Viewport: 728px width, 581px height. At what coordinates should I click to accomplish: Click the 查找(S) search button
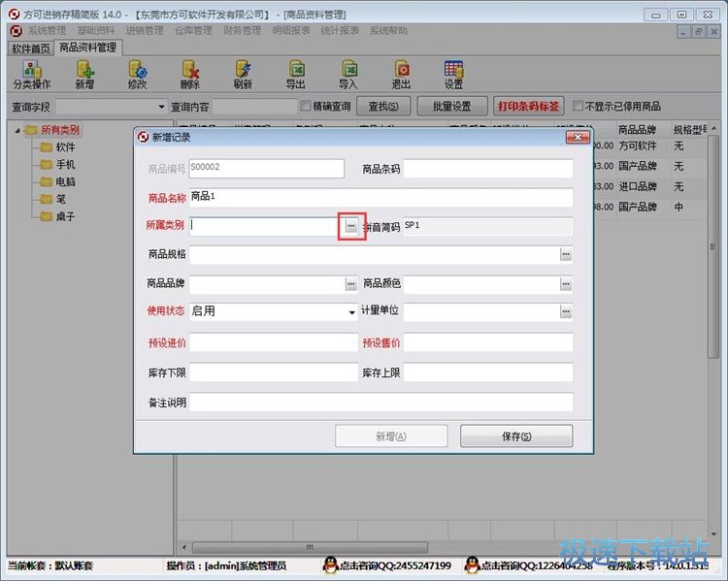383,107
